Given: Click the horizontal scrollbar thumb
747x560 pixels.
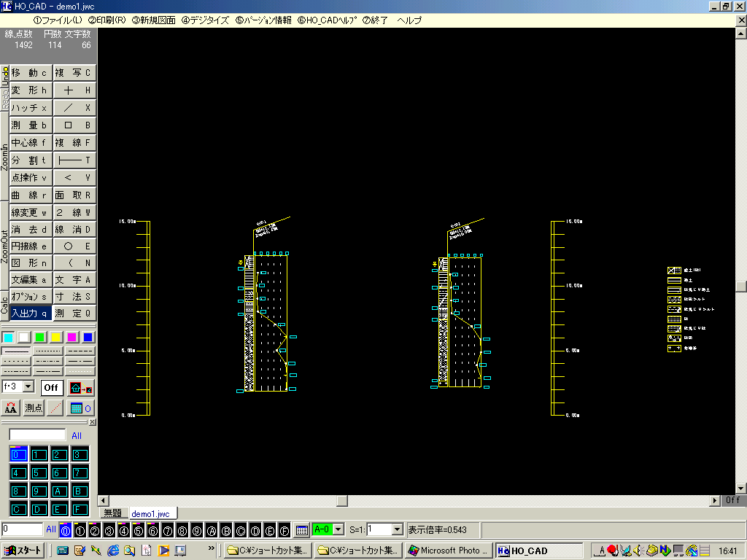Looking at the screenshot, I should [x=342, y=501].
